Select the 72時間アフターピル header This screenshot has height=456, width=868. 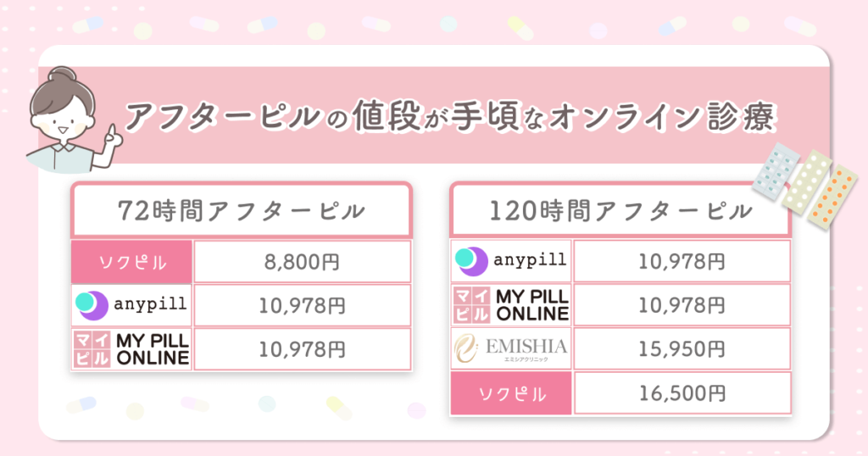point(242,211)
